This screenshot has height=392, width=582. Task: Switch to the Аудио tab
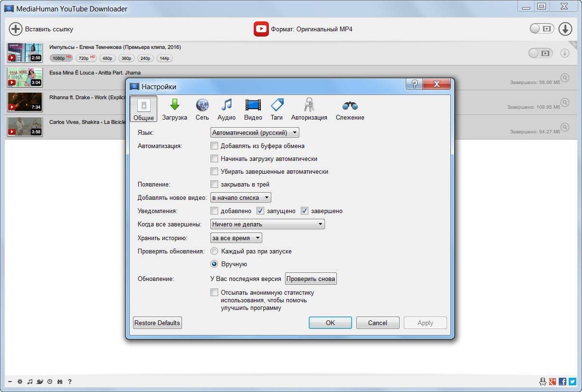(227, 109)
